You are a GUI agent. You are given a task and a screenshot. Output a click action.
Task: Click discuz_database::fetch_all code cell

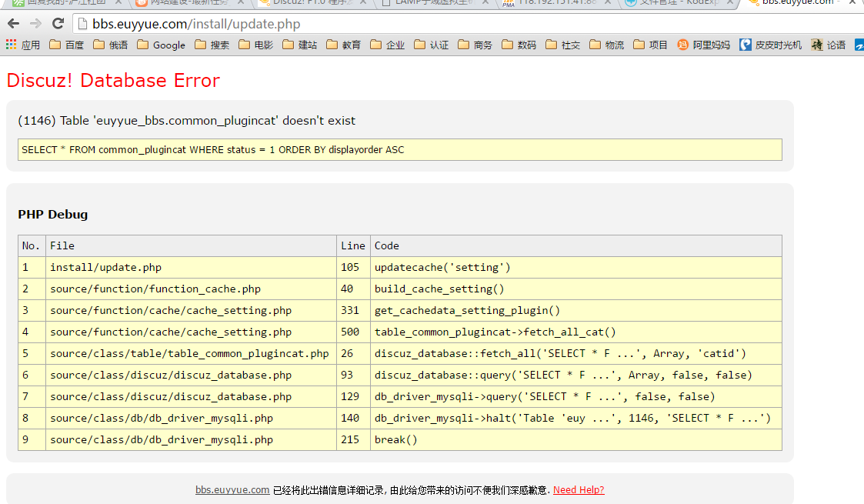point(575,353)
